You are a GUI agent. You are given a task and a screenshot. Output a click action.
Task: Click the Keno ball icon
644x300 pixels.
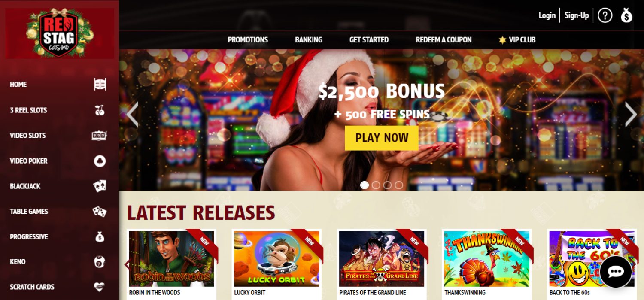click(x=100, y=261)
